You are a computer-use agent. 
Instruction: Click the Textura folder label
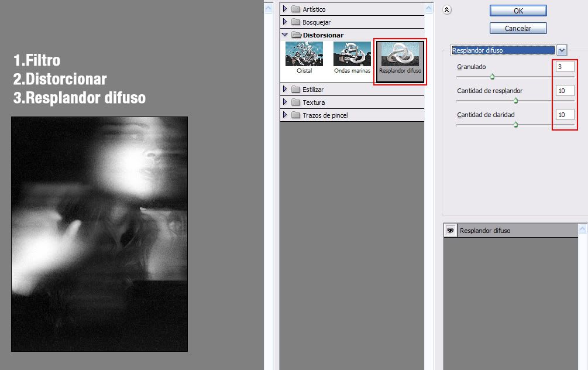coord(314,102)
